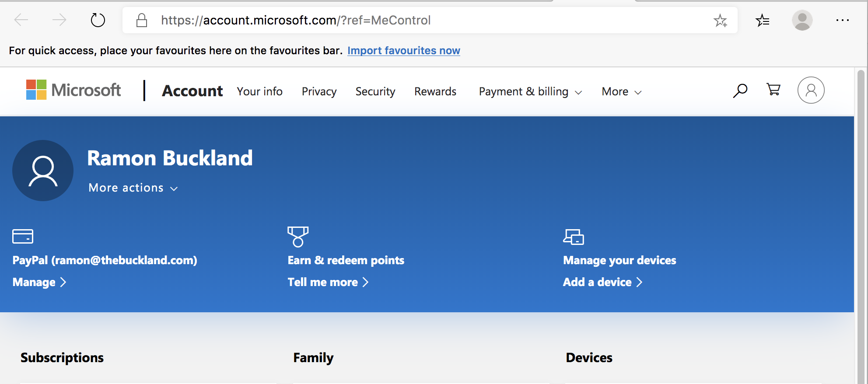Image resolution: width=868 pixels, height=384 pixels.
Task: Open browser profile avatar
Action: [802, 20]
